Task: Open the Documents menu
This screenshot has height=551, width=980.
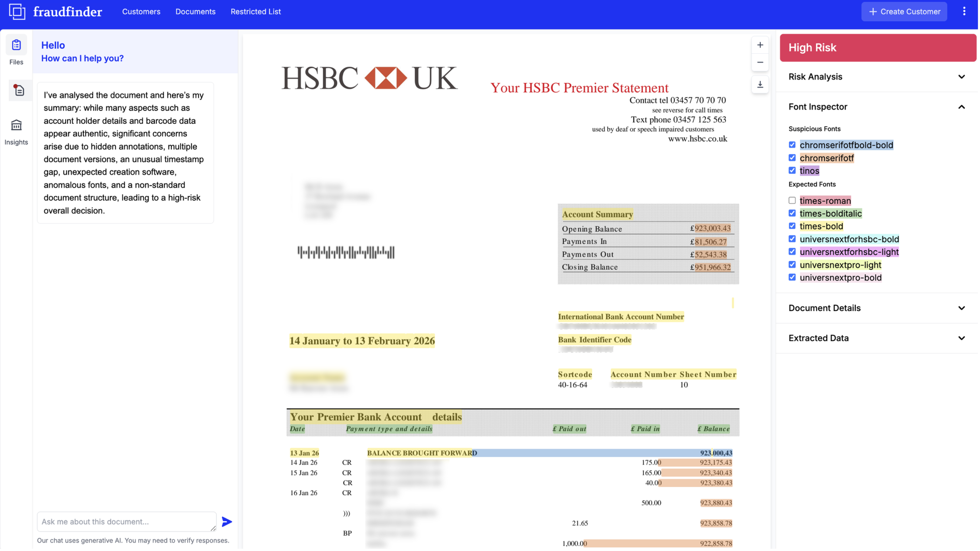Action: (x=195, y=11)
